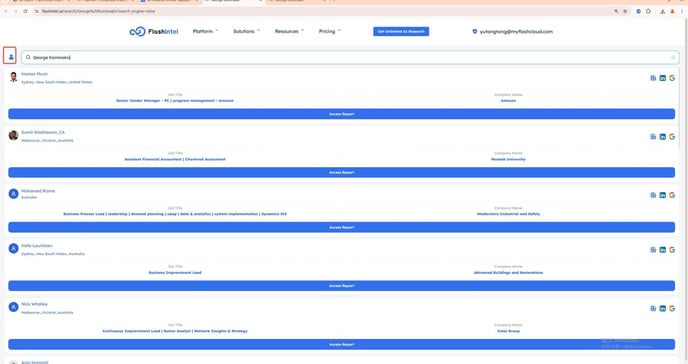This screenshot has width=688, height=364.
Task: Click inside the George Kommakis search field
Action: click(350, 57)
